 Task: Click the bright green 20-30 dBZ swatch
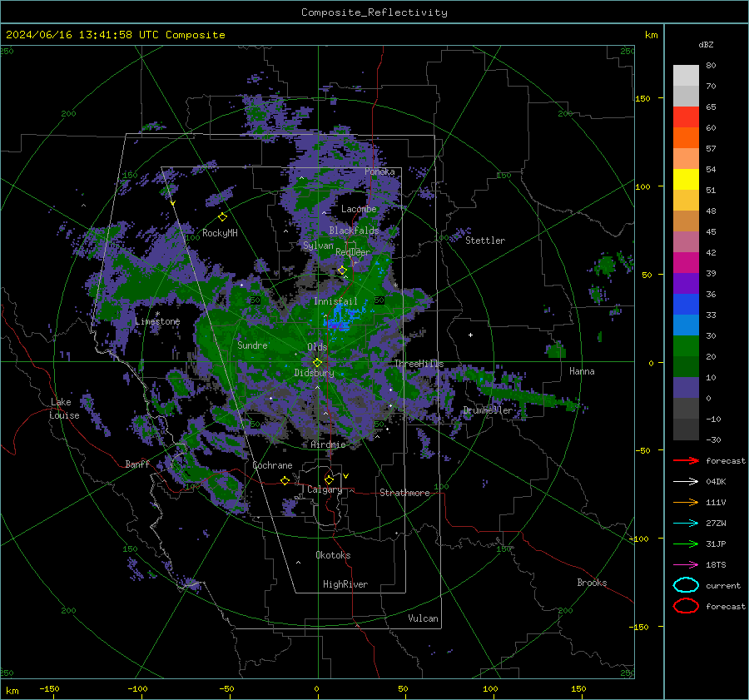(x=686, y=346)
